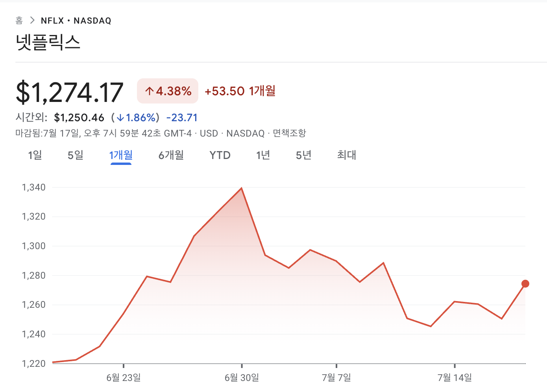Go to 홈 in the breadcrumb

click(19, 20)
